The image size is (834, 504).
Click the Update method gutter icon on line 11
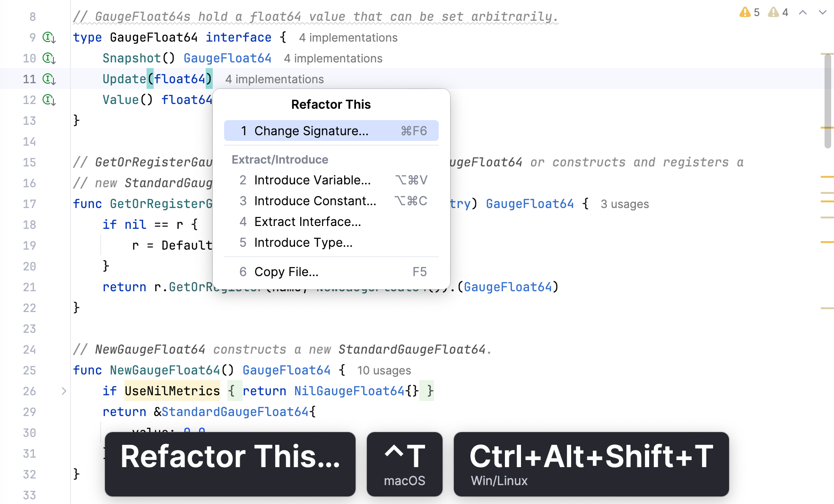pos(49,79)
